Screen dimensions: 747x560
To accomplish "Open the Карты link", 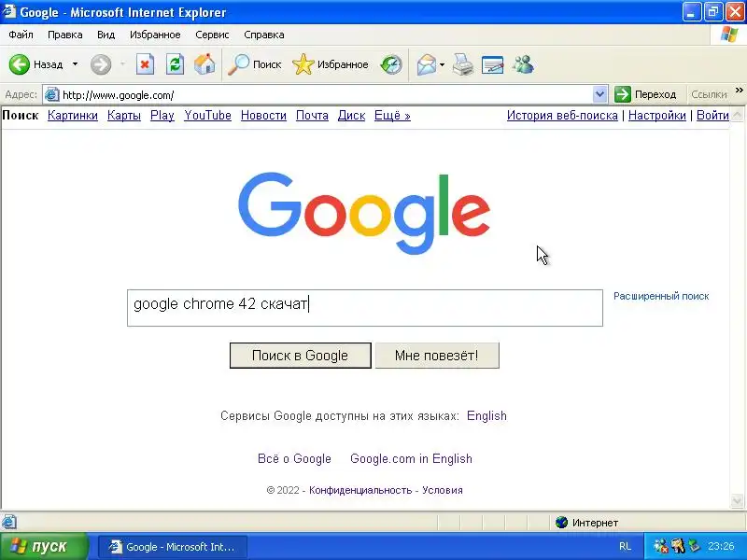I will [124, 115].
